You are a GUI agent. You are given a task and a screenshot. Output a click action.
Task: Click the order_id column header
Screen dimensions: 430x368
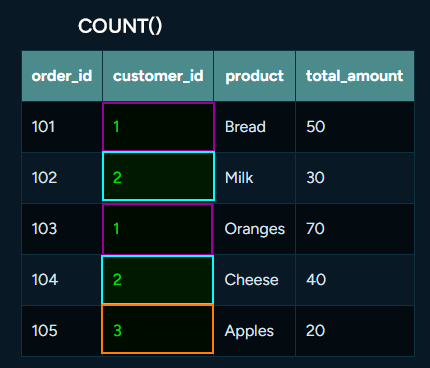[x=62, y=76]
